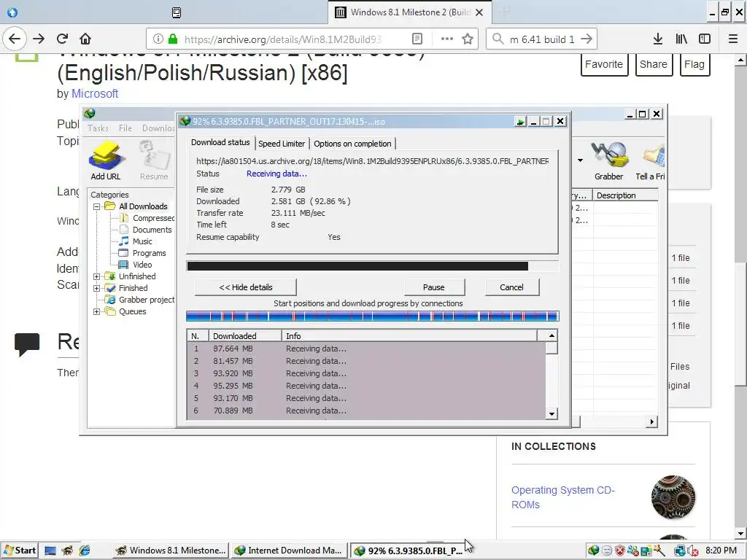Open the Firefox library icon
The image size is (747, 560).
[681, 39]
